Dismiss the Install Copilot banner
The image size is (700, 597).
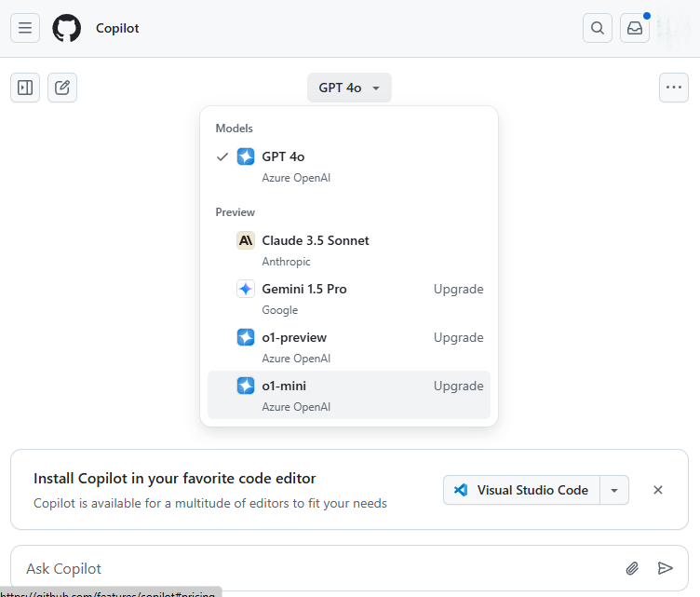[x=658, y=490]
